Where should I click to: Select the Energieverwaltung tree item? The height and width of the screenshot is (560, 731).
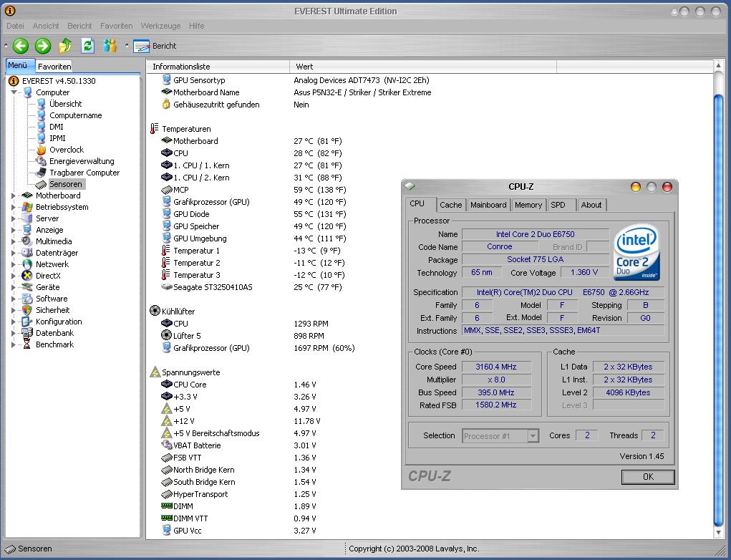pyautogui.click(x=82, y=161)
